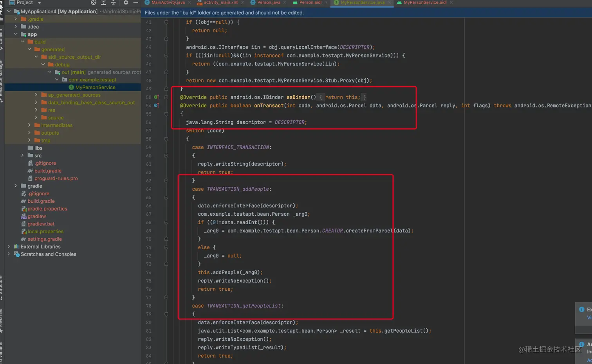592x364 pixels.
Task: Click the TRANSACTION_addPeople case label
Action: [x=238, y=189]
